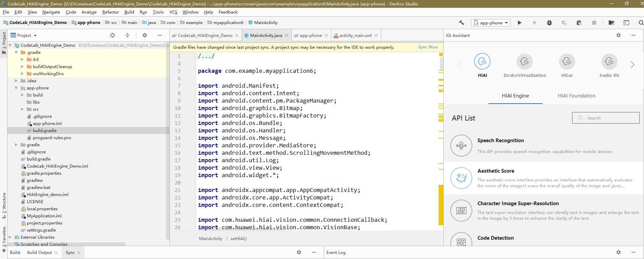Screen dimensions: 644x259
Task: Open Character Image Super-Resolution icon
Action: click(x=461, y=211)
